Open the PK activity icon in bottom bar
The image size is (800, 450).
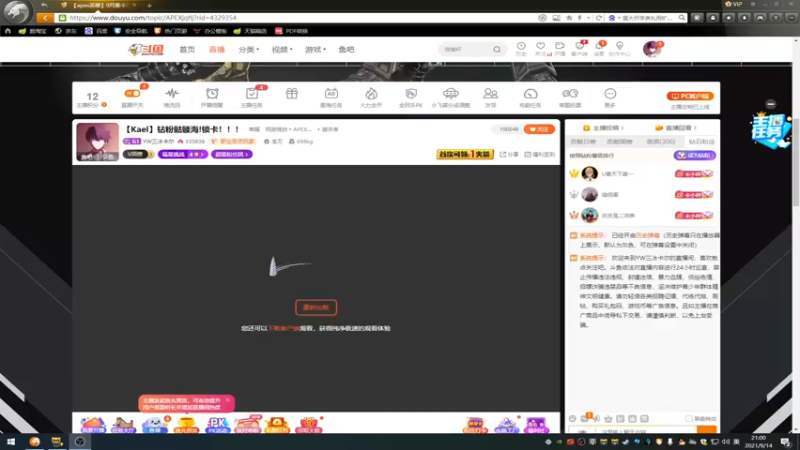pyautogui.click(x=217, y=424)
